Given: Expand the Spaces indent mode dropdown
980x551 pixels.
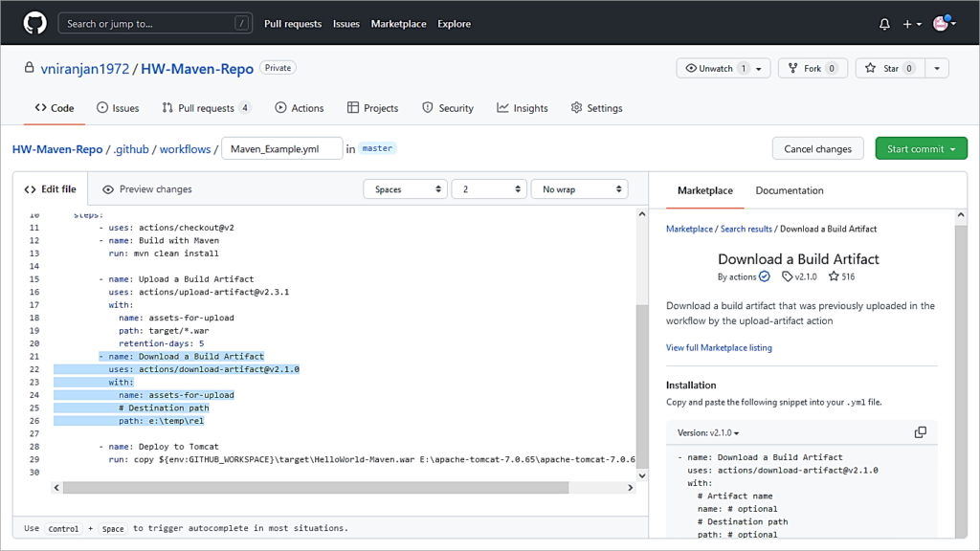Looking at the screenshot, I should 405,189.
